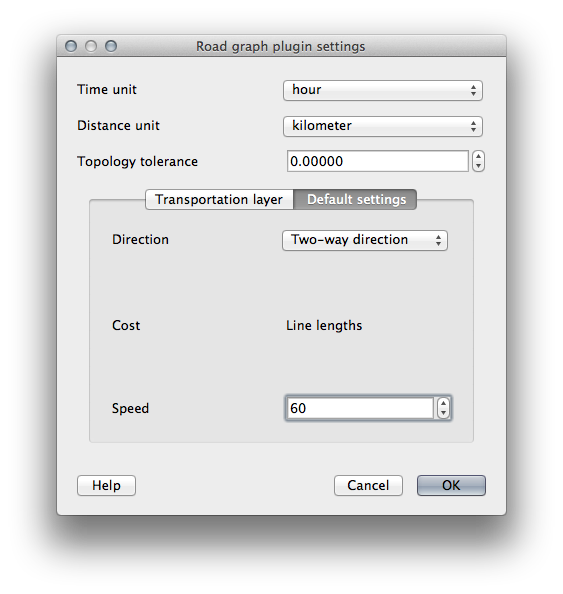Click the 'Distance unit' label
Viewport: 563px width, 594px height.
click(x=118, y=125)
